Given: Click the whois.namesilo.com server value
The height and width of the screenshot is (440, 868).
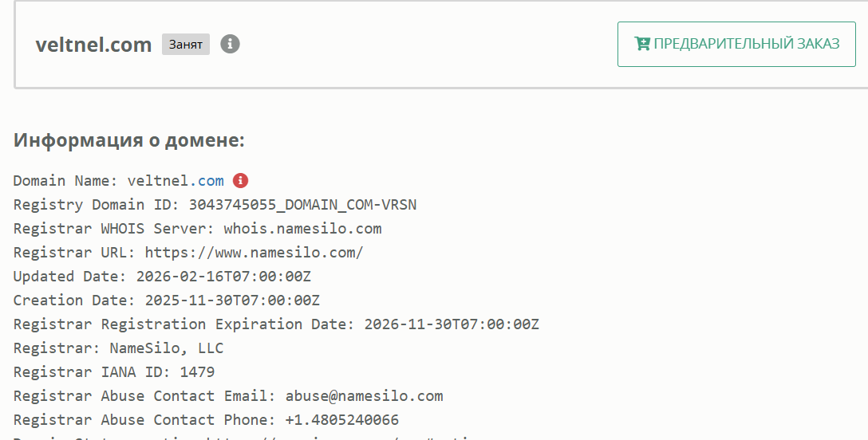Looking at the screenshot, I should [302, 229].
